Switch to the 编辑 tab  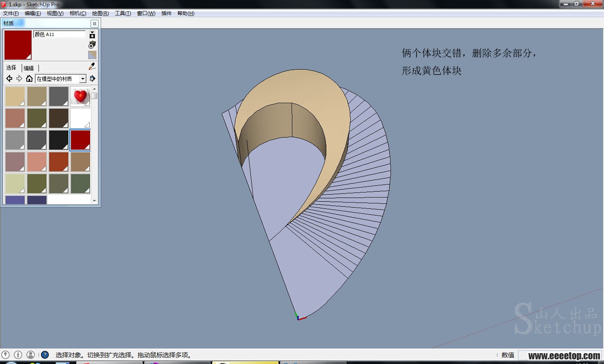[29, 68]
